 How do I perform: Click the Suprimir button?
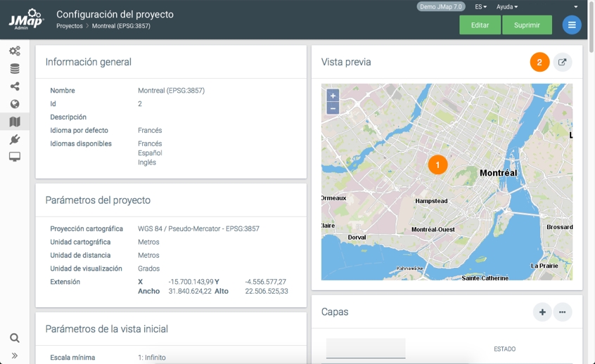tap(527, 25)
